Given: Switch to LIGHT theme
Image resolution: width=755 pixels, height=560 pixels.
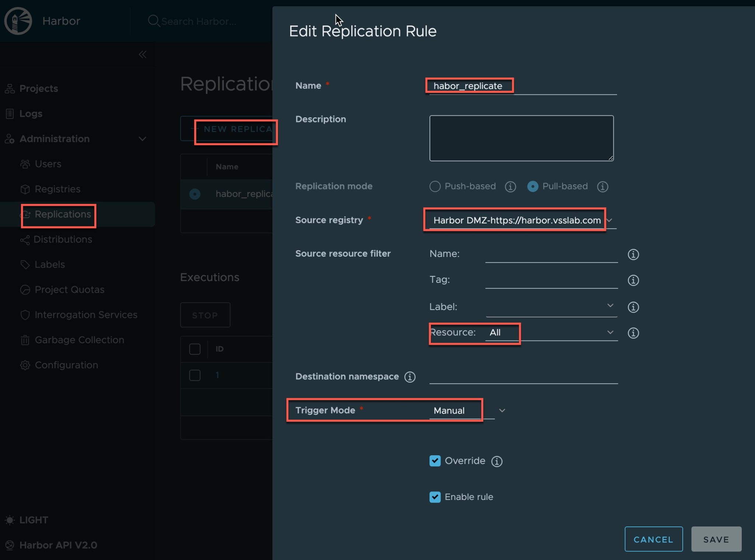Looking at the screenshot, I should pos(33,520).
